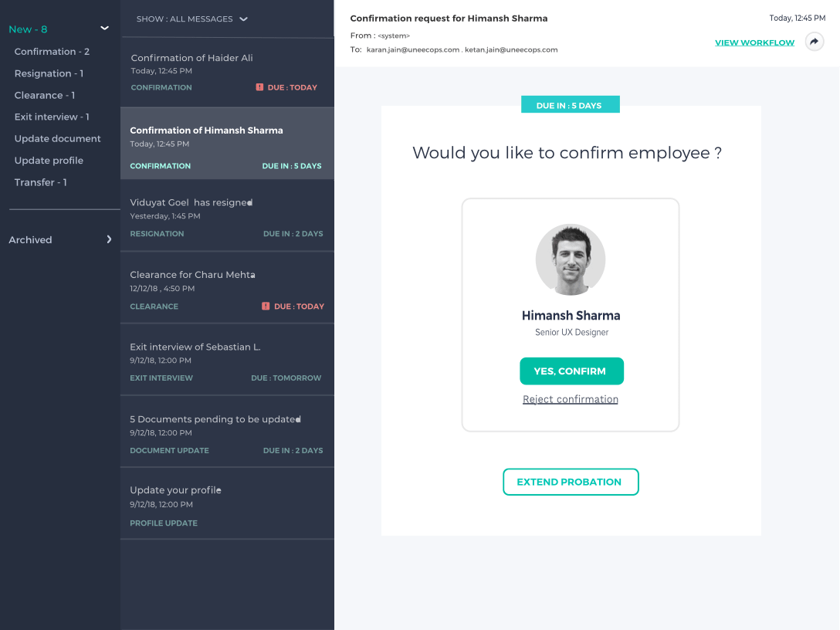Click karan.jain@uneecops.com recipient address
Screen dimensions: 840x630
pos(413,50)
